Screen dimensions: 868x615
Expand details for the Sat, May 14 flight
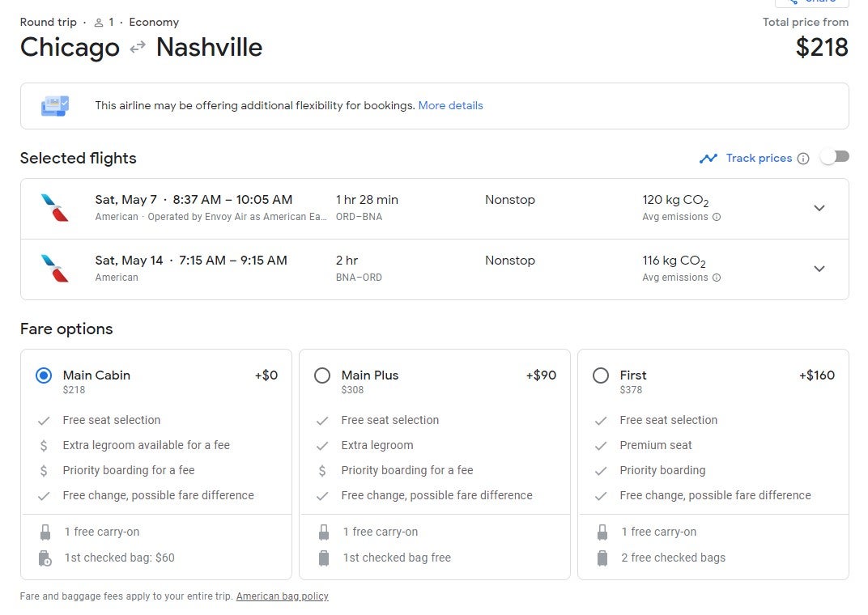pyautogui.click(x=819, y=269)
